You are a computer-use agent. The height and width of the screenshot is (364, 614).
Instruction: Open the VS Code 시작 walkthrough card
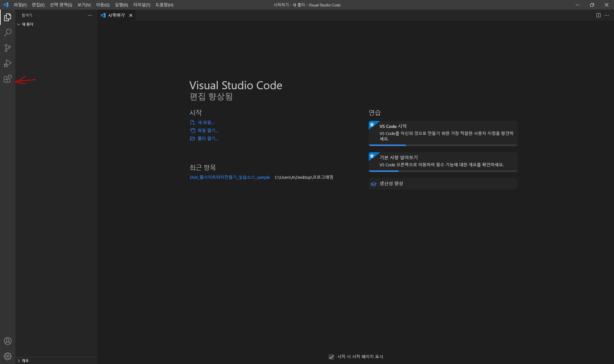click(x=443, y=133)
